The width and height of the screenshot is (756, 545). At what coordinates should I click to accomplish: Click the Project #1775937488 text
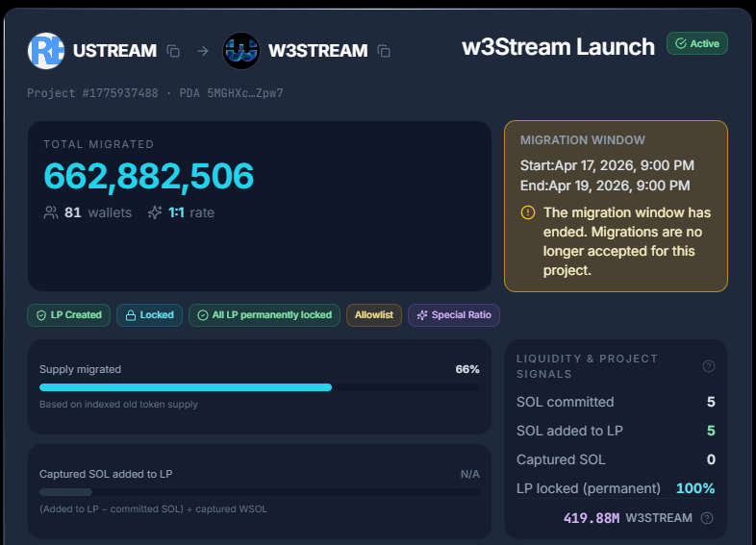click(92, 93)
